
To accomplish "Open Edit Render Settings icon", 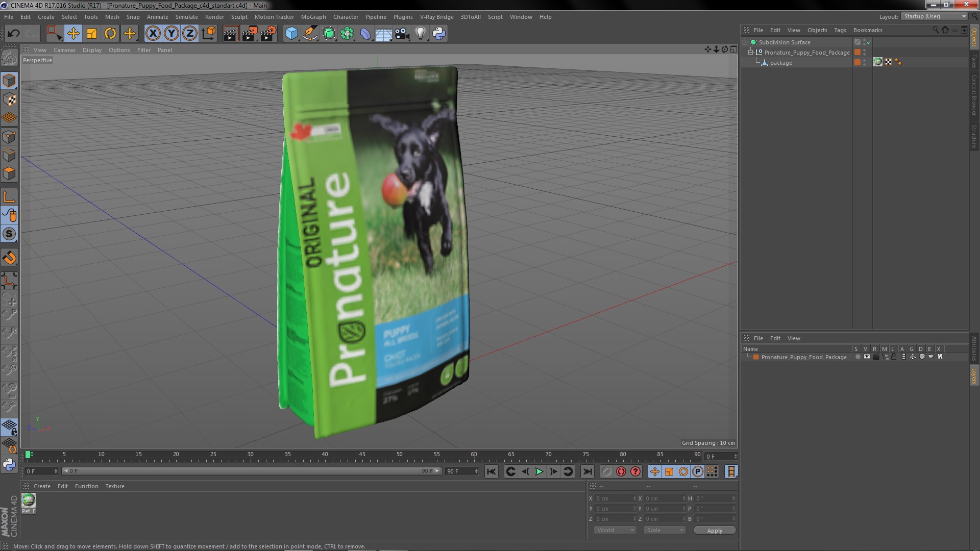I will [x=268, y=34].
